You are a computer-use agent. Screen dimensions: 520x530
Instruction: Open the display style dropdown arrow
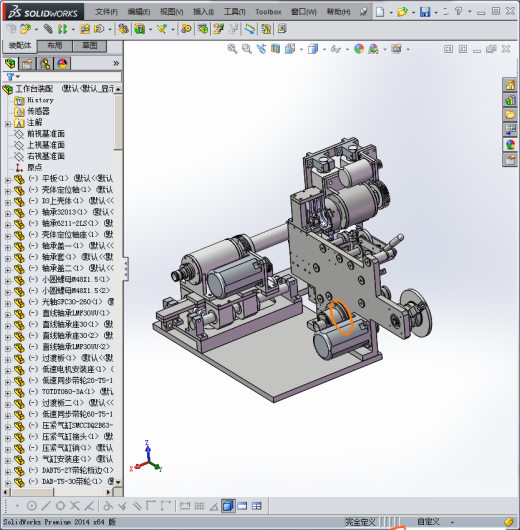324,49
